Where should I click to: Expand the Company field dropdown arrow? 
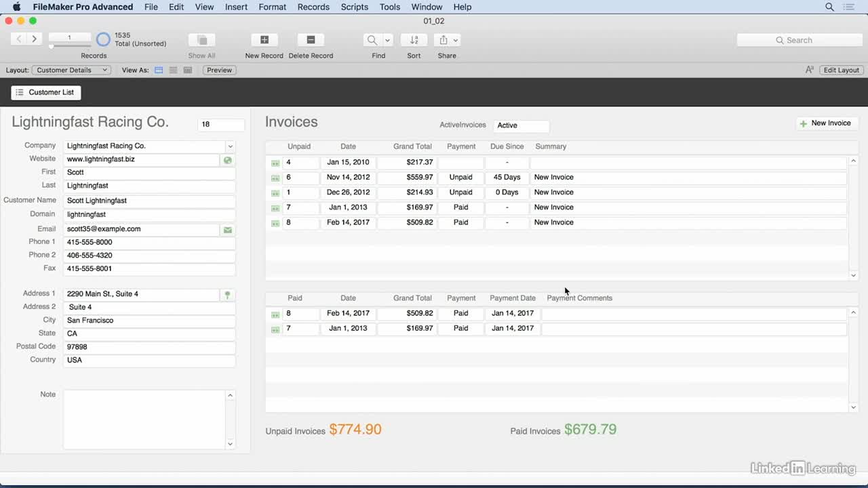click(230, 146)
